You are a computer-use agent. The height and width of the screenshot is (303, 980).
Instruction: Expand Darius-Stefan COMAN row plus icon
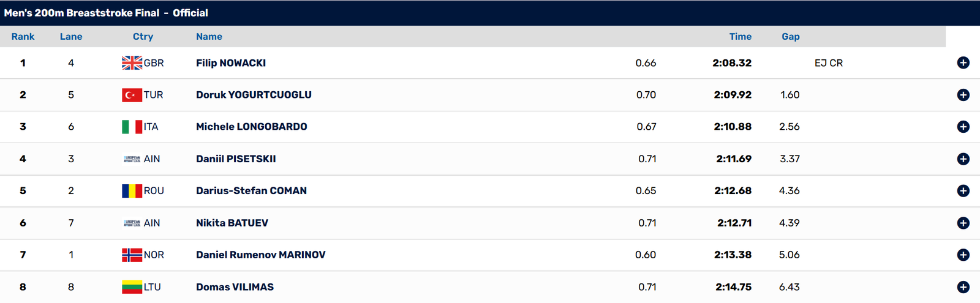coord(963,191)
